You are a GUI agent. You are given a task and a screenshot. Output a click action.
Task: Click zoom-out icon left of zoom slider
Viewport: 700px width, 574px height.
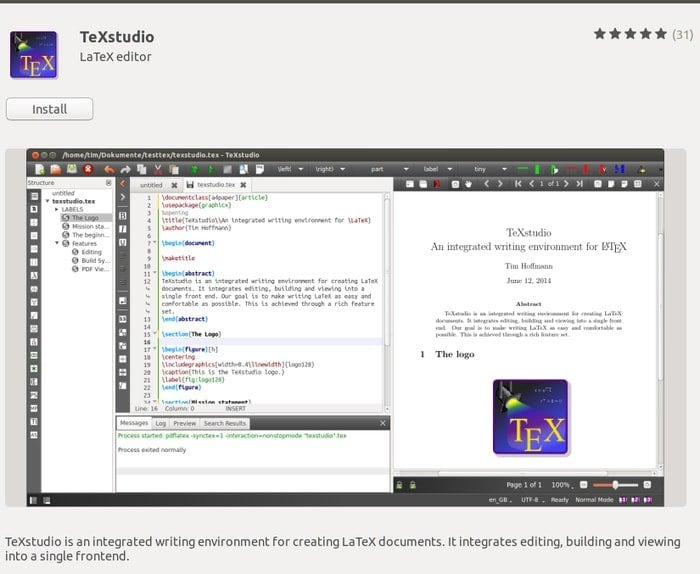(x=583, y=485)
